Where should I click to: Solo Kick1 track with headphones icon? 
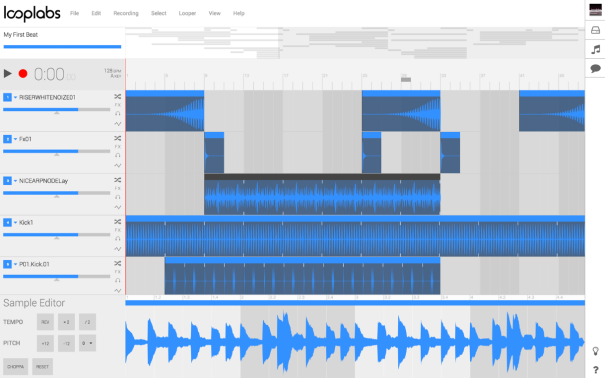[x=118, y=238]
